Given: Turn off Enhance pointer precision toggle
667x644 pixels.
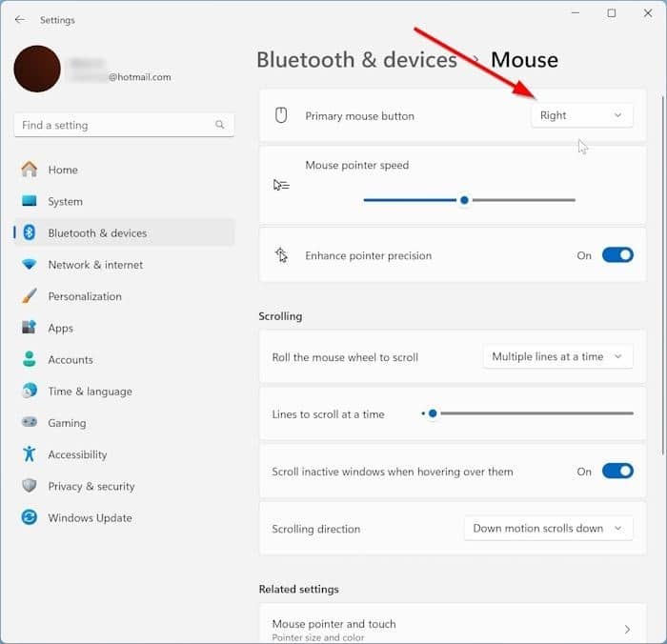Looking at the screenshot, I should point(617,255).
